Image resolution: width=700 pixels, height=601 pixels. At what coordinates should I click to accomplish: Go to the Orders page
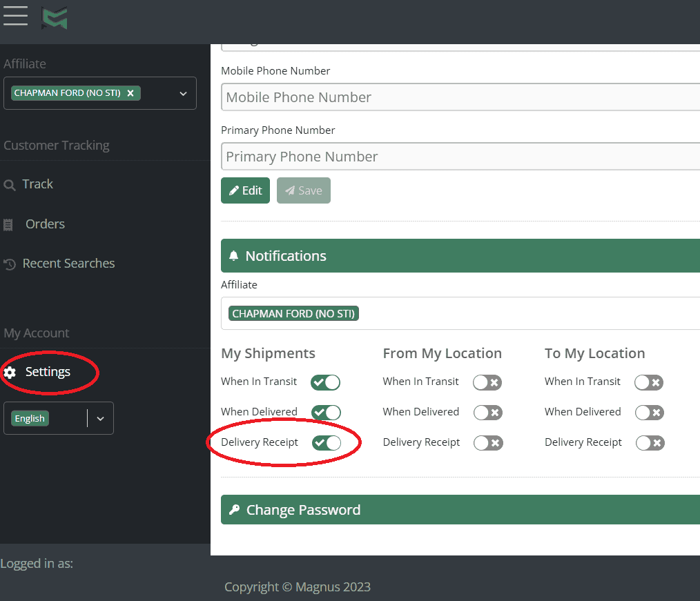coord(45,224)
